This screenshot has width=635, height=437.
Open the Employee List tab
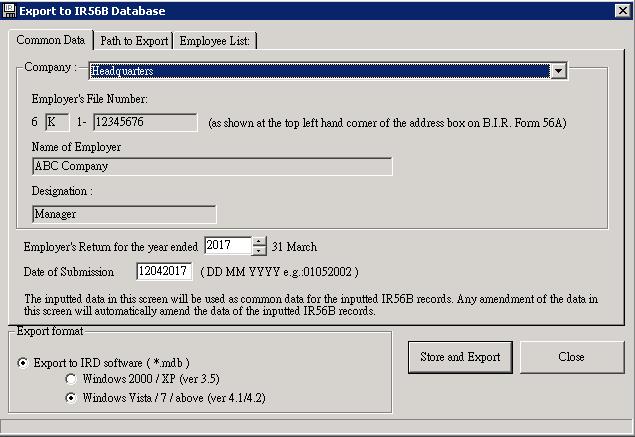[215, 41]
